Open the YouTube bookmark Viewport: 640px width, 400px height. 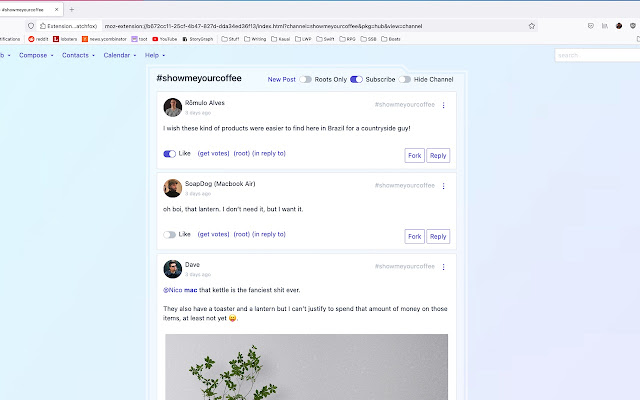click(164, 39)
